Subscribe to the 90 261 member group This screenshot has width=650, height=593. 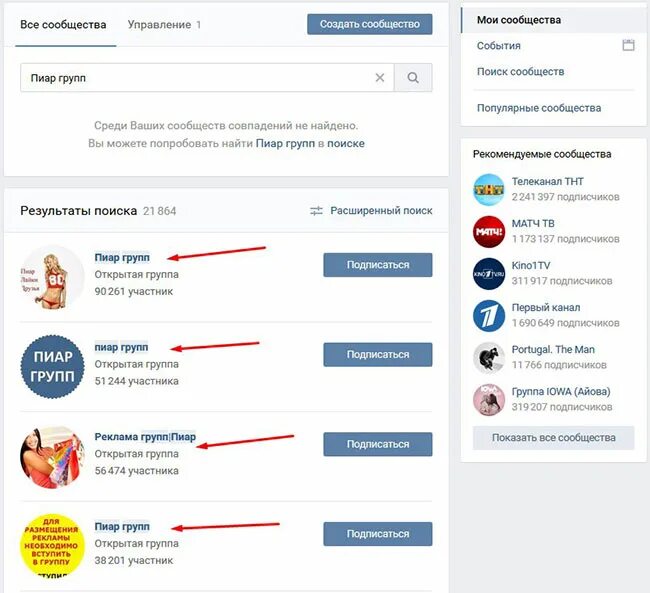378,265
